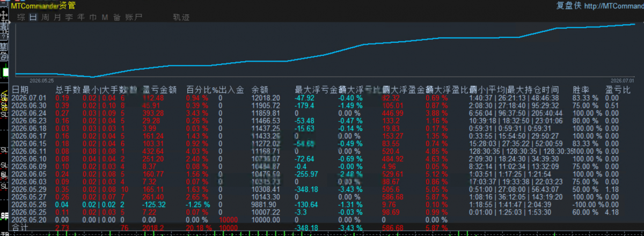Open the 账户 account tab
The image size is (644, 236).
(134, 17)
